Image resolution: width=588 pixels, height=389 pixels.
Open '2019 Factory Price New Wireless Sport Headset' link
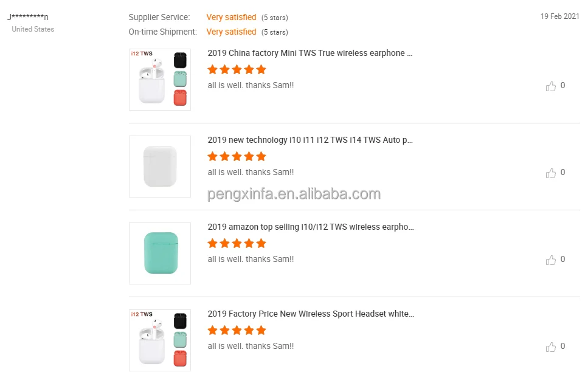tap(310, 314)
